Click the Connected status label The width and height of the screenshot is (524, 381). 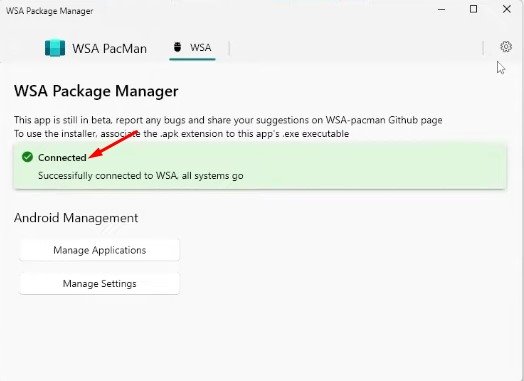pyautogui.click(x=62, y=157)
